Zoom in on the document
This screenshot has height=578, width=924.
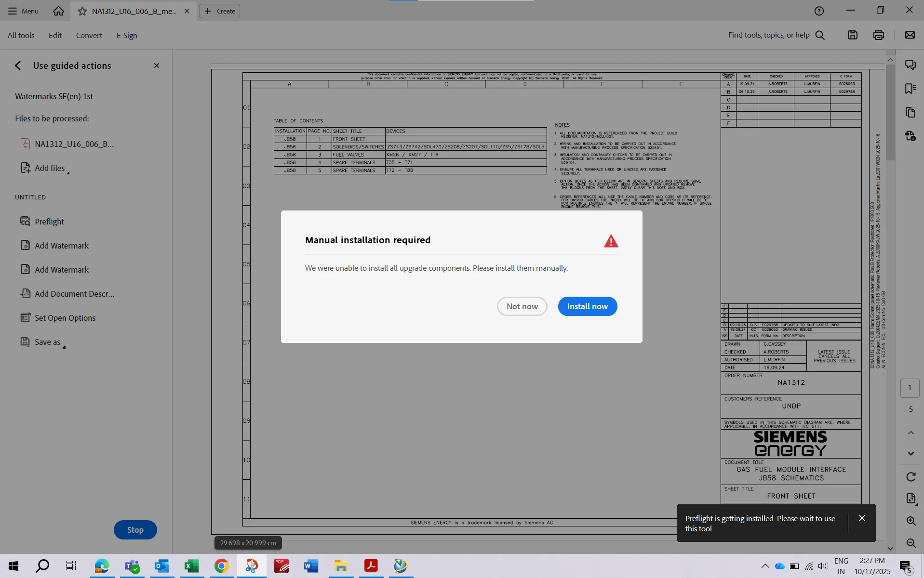(x=911, y=521)
